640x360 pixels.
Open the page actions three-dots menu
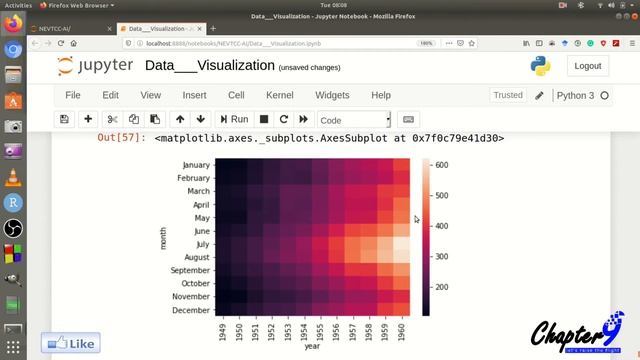tap(449, 43)
